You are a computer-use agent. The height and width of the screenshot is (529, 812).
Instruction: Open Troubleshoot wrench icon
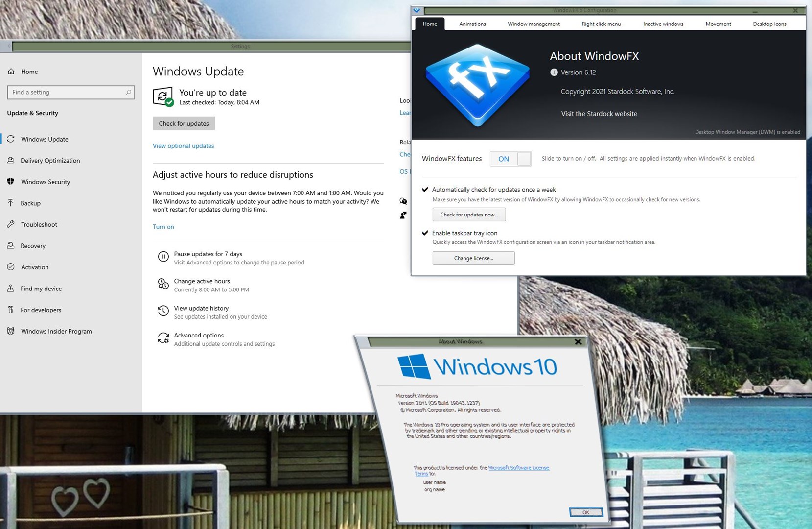(11, 224)
